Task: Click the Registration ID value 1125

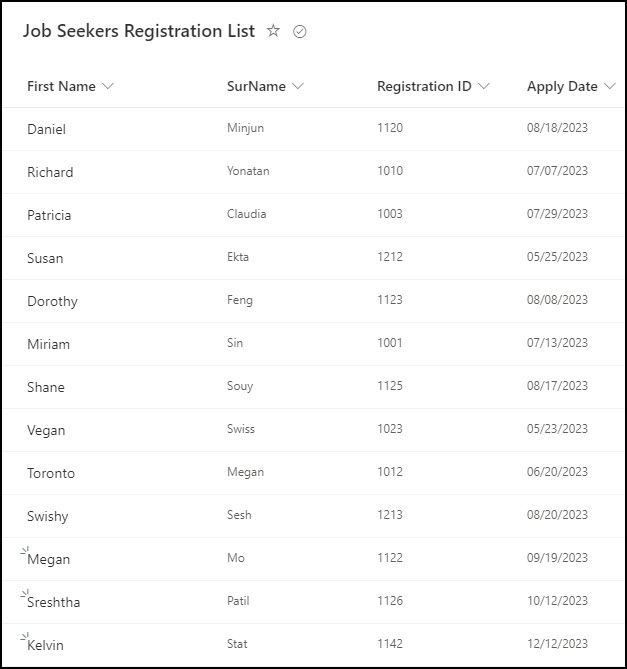Action: coord(390,386)
